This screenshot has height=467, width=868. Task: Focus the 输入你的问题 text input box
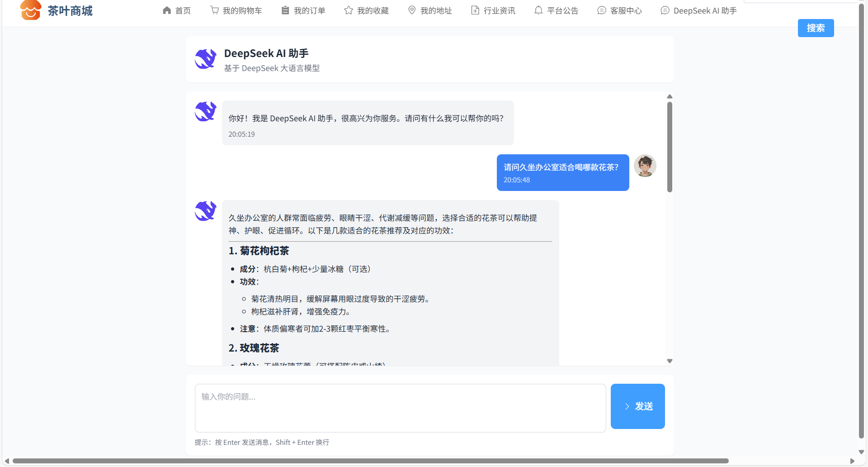pyautogui.click(x=400, y=408)
